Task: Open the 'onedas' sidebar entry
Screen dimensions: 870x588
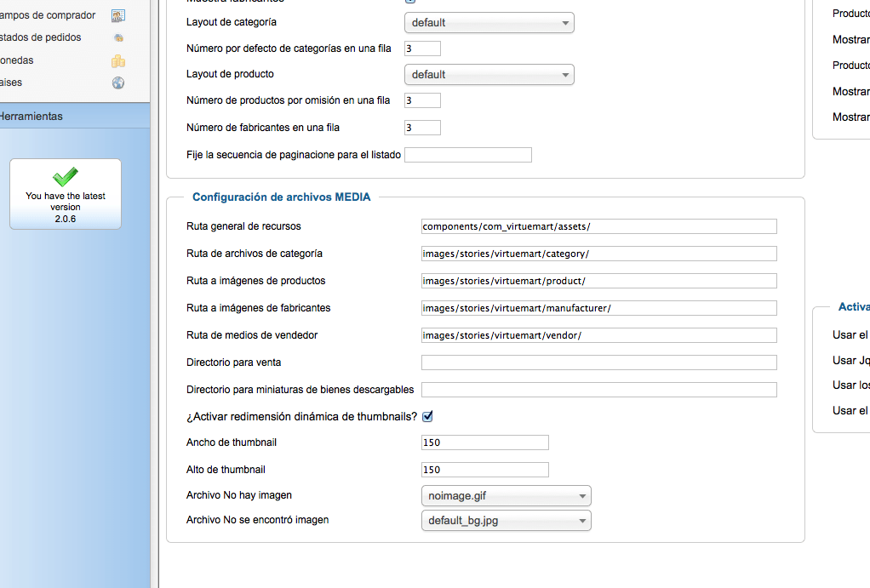Action: 17,60
